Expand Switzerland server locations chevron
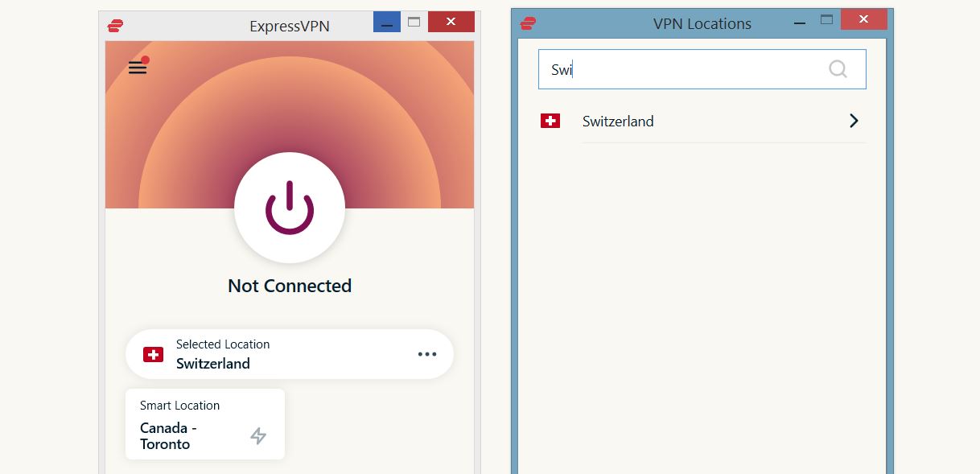 (854, 121)
